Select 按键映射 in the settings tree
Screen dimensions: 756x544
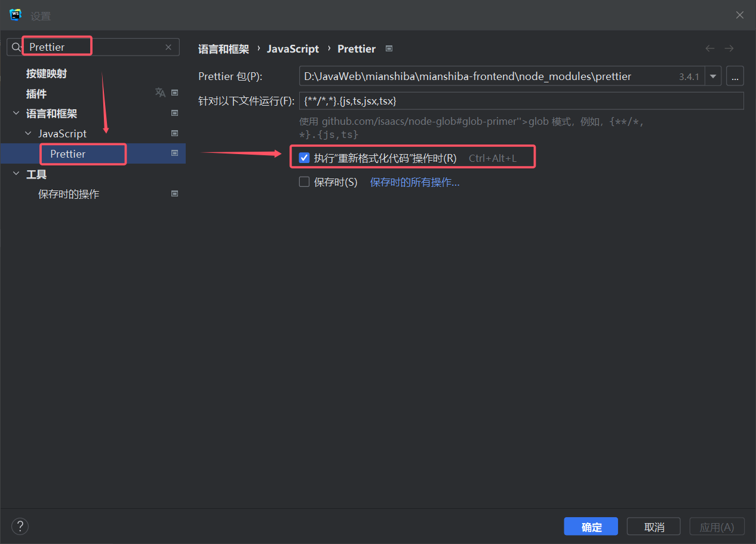click(47, 73)
